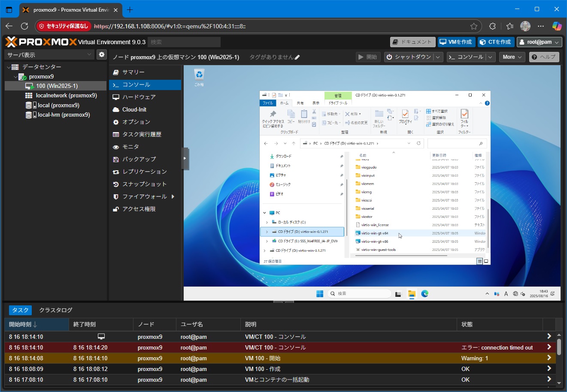Open the Monitor (モニタ) section
Image resolution: width=567 pixels, height=392 pixels.
pos(145,147)
